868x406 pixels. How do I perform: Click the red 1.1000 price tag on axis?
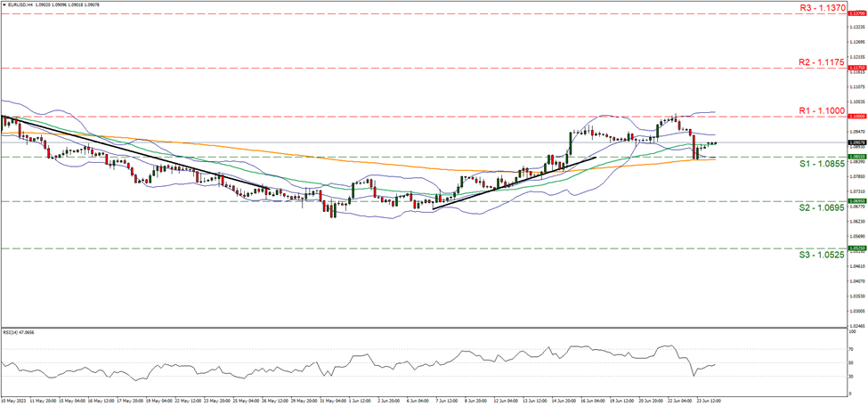pyautogui.click(x=856, y=117)
